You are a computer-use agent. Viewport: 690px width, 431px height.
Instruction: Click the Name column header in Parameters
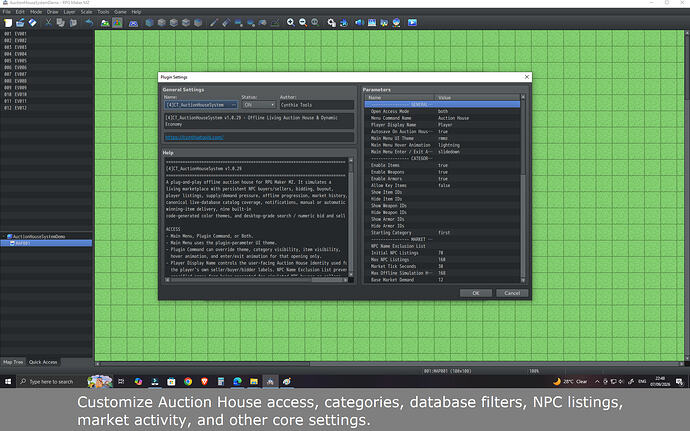(x=400, y=97)
